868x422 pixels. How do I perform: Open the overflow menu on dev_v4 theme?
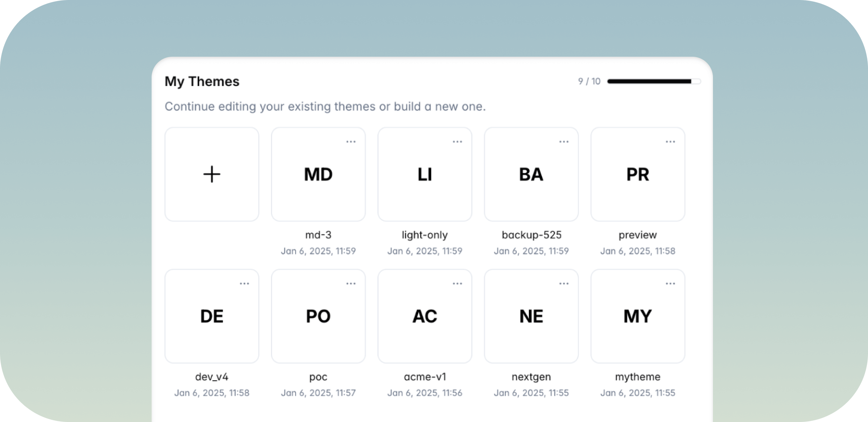pos(245,283)
